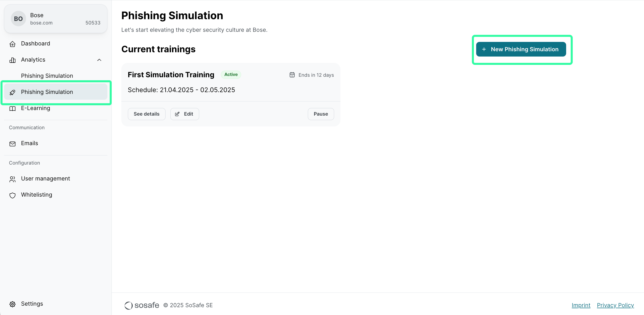The width and height of the screenshot is (644, 315).
Task: Go to the E-Learning menu item
Action: (36, 108)
